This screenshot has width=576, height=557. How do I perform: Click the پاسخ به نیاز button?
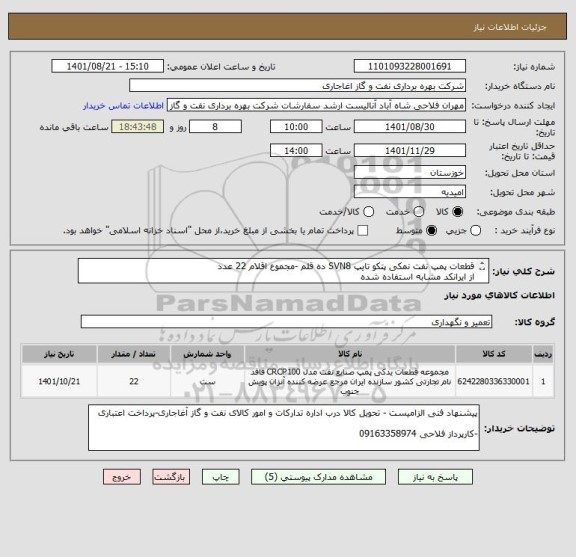[x=435, y=477]
